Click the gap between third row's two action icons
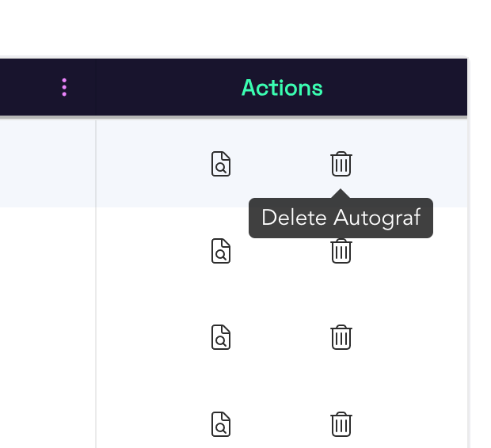Screen dimensions: 491x448 point(281,337)
